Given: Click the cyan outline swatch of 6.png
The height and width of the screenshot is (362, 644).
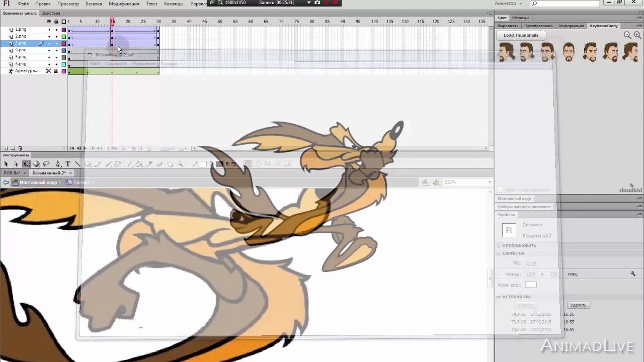Looking at the screenshot, I should tap(64, 64).
